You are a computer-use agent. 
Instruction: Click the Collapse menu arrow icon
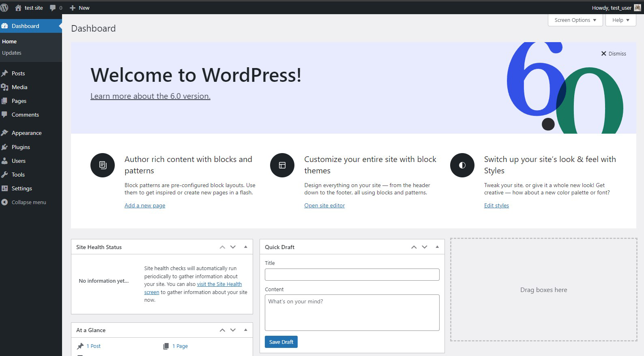pyautogui.click(x=4, y=202)
